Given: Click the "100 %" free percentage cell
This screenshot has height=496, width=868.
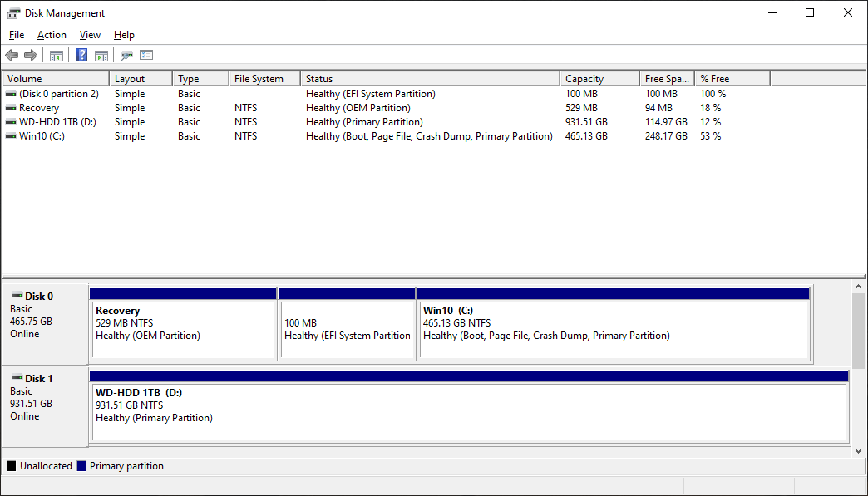Looking at the screenshot, I should (713, 94).
